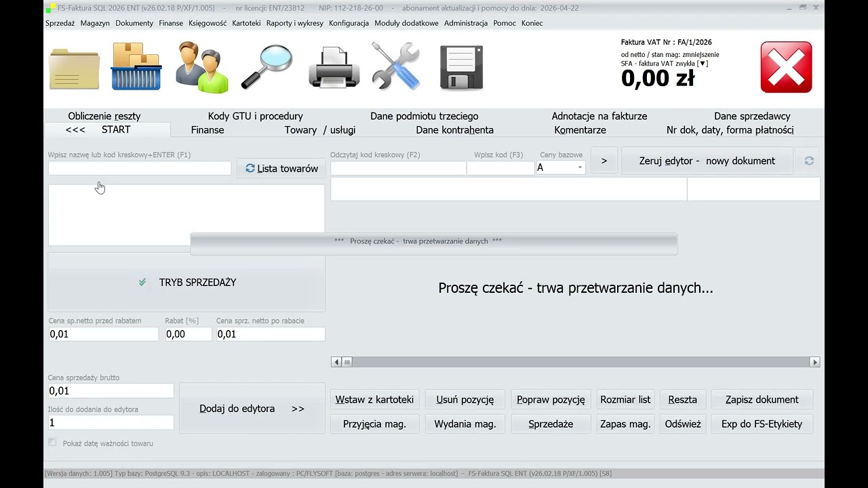Image resolution: width=868 pixels, height=488 pixels.
Task: Open the Finanse menu
Action: click(x=171, y=23)
